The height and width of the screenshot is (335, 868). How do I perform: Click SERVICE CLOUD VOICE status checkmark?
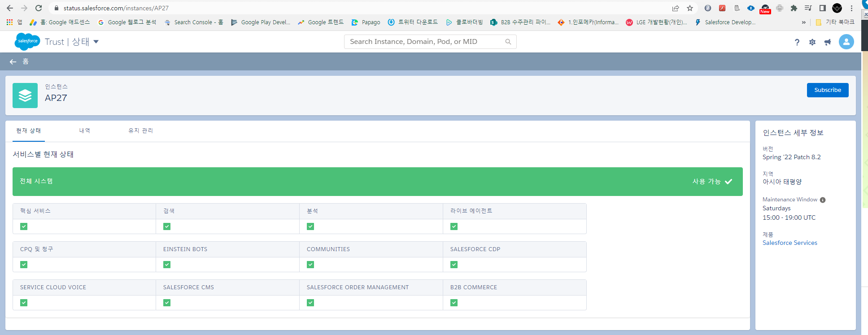pyautogui.click(x=24, y=303)
